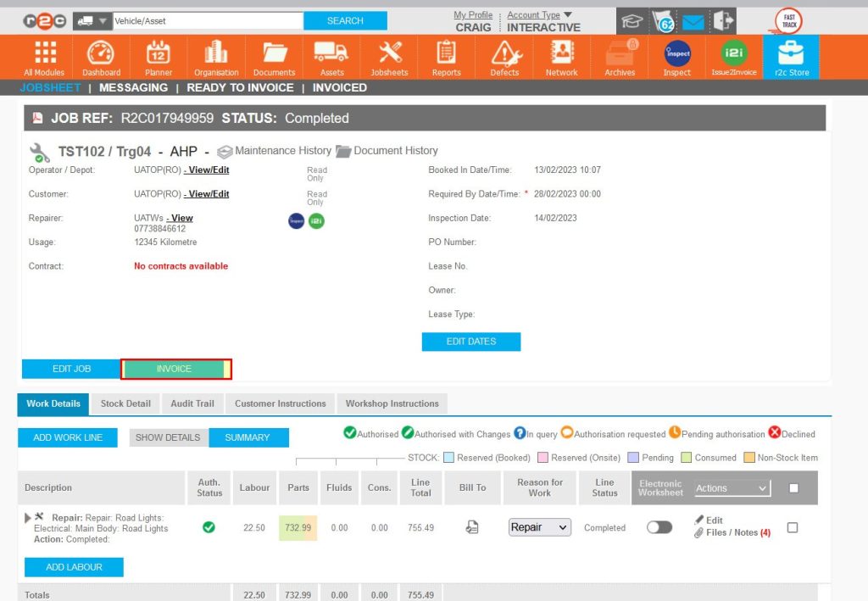Open the Defects module

[x=504, y=57]
